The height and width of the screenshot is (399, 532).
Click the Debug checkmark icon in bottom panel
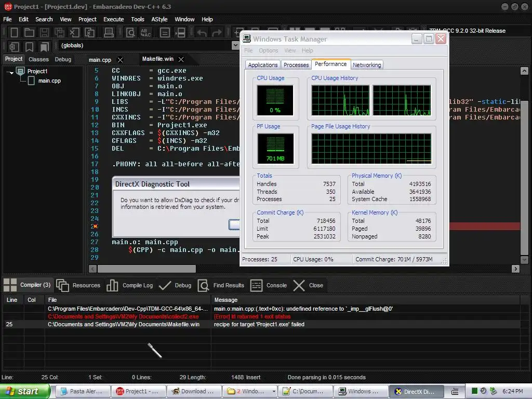(165, 285)
